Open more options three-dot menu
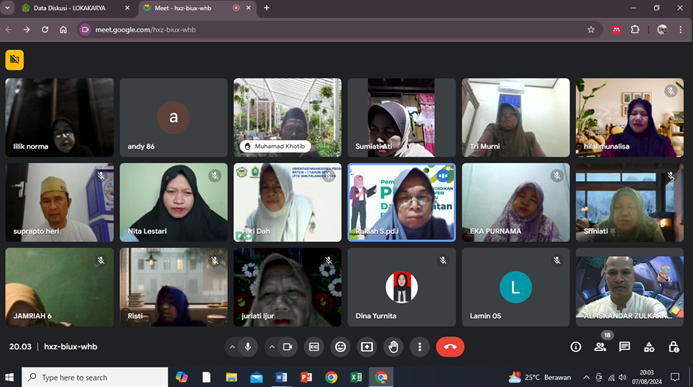The width and height of the screenshot is (693, 387). (420, 347)
